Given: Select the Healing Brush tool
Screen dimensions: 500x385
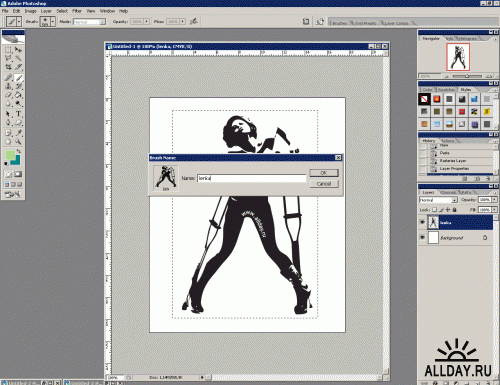Looking at the screenshot, I should click(8, 78).
